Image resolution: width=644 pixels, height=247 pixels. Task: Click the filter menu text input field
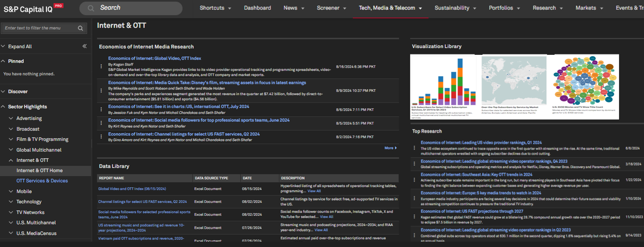point(38,28)
